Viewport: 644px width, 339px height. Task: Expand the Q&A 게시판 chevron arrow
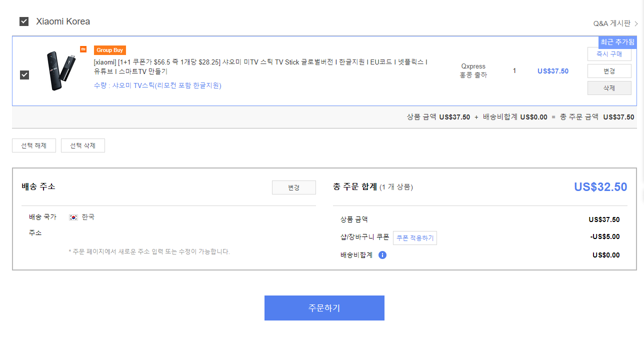tap(636, 23)
